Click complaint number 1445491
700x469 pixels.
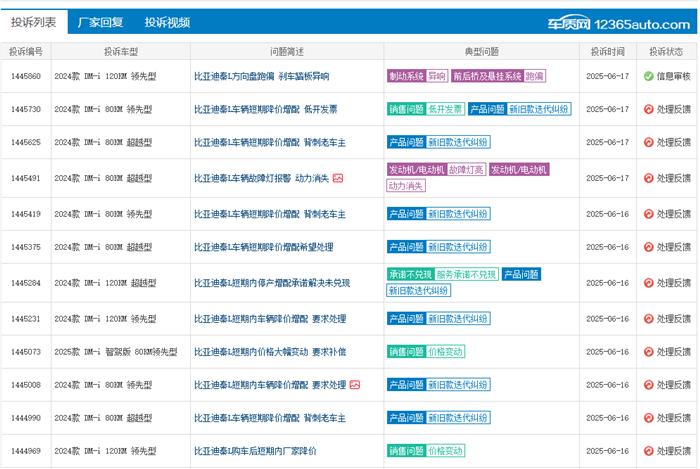point(26,178)
